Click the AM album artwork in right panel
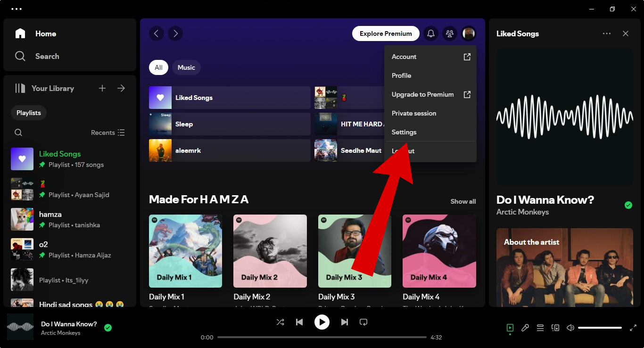 tap(565, 117)
